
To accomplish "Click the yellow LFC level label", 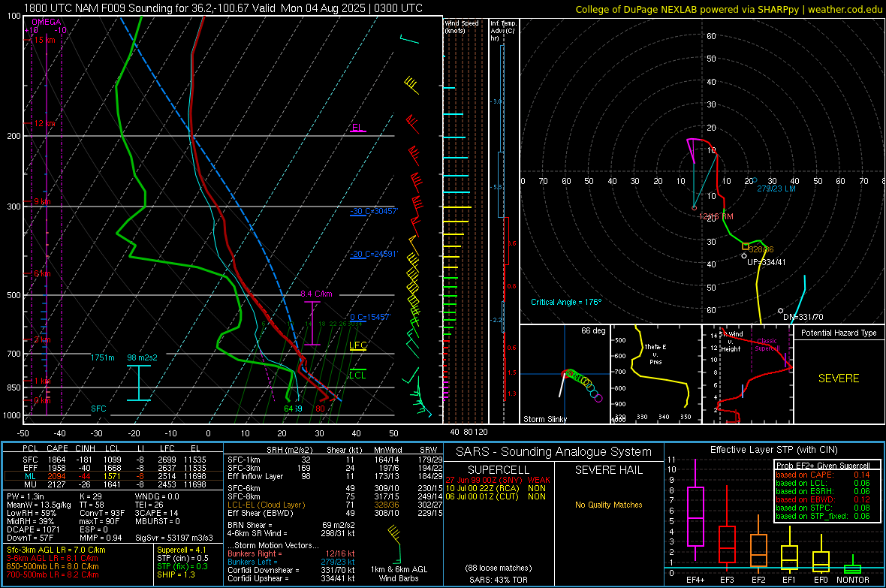I will pos(358,345).
